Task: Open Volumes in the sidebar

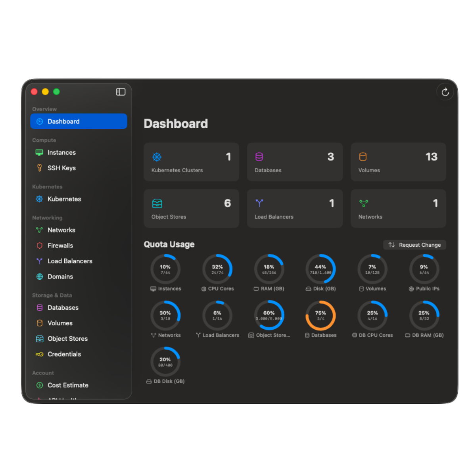Action: (x=79, y=323)
